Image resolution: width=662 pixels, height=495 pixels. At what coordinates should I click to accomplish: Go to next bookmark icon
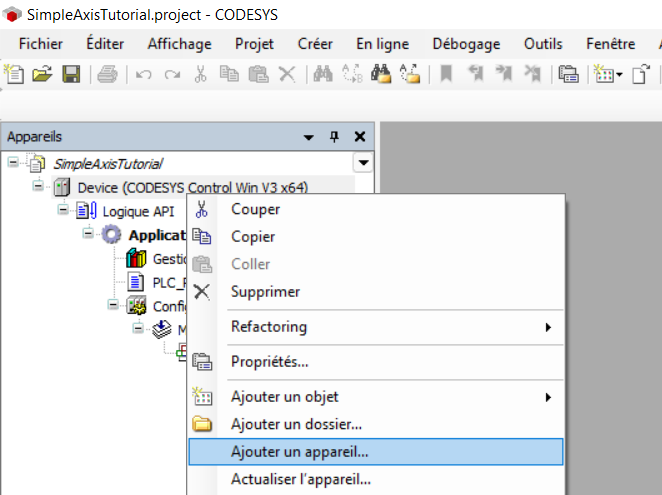pos(504,74)
